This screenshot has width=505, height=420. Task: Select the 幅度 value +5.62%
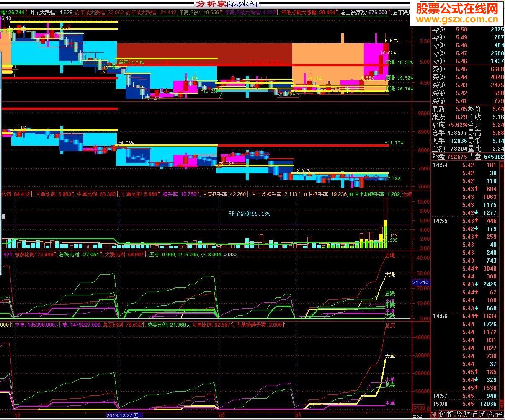click(x=457, y=125)
